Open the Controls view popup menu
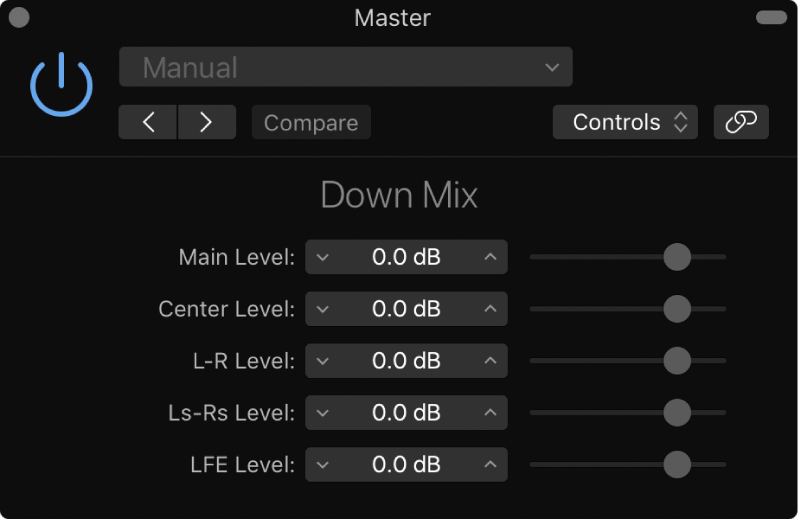 pos(625,122)
